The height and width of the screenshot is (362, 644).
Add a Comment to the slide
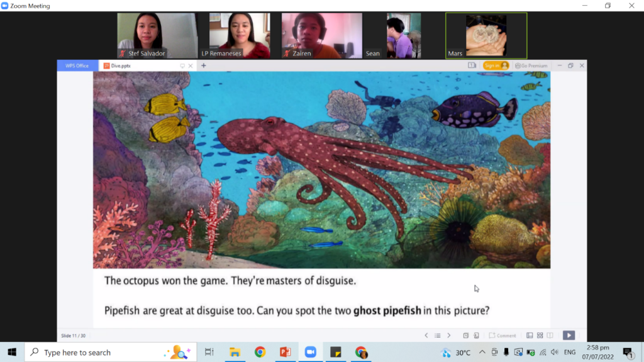[x=502, y=336]
